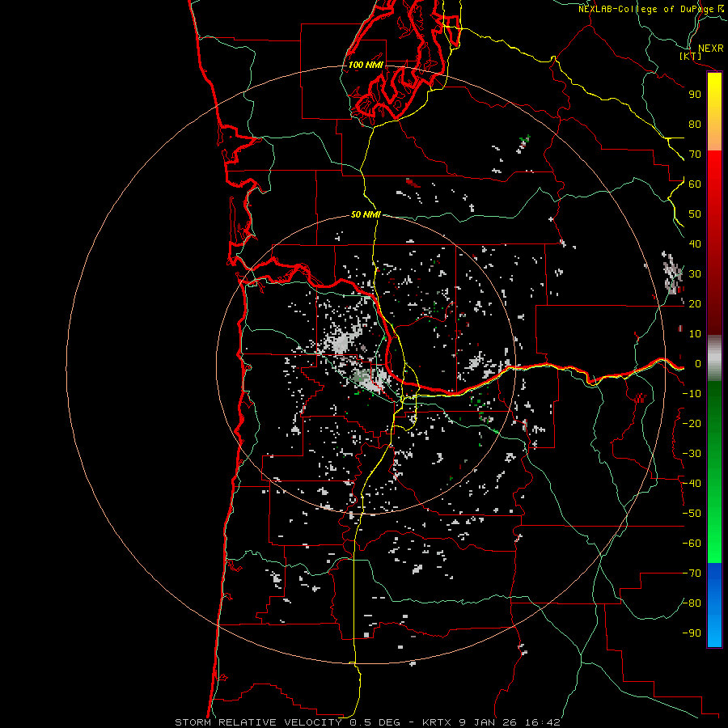Click the "-90" scale value
728x728 pixels.
(x=692, y=633)
